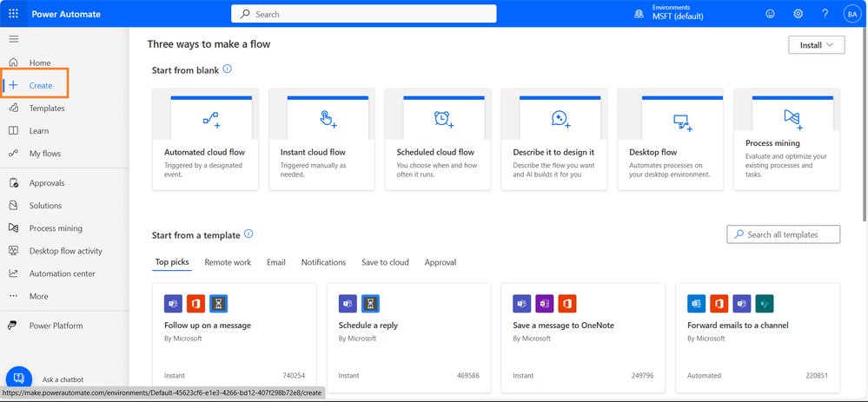The height and width of the screenshot is (402, 868).
Task: Click the Create plus icon
Action: click(x=14, y=86)
